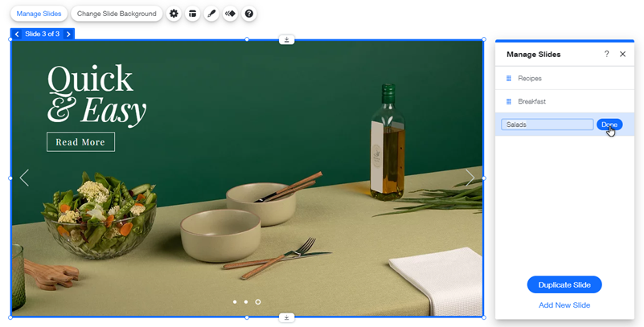This screenshot has width=644, height=327.
Task: Go to previous slide using label arrow
Action: tap(17, 34)
